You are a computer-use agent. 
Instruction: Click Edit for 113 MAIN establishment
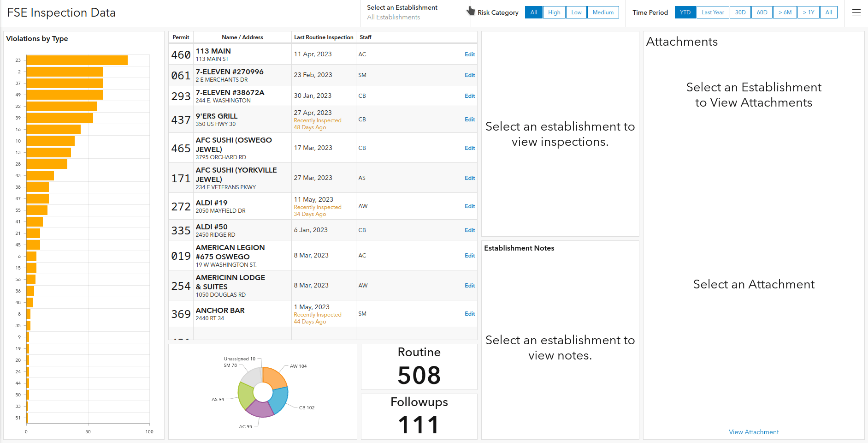point(469,54)
